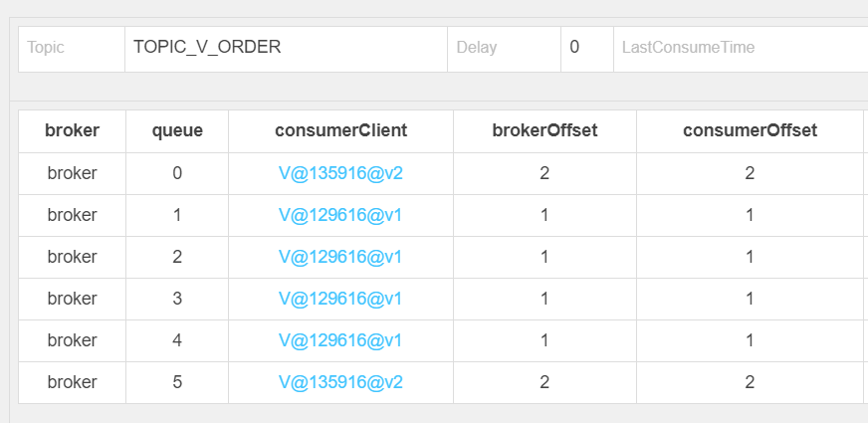Open V@135916@v2 link in queue 5 row
Screen dimensions: 868x423
coord(340,382)
